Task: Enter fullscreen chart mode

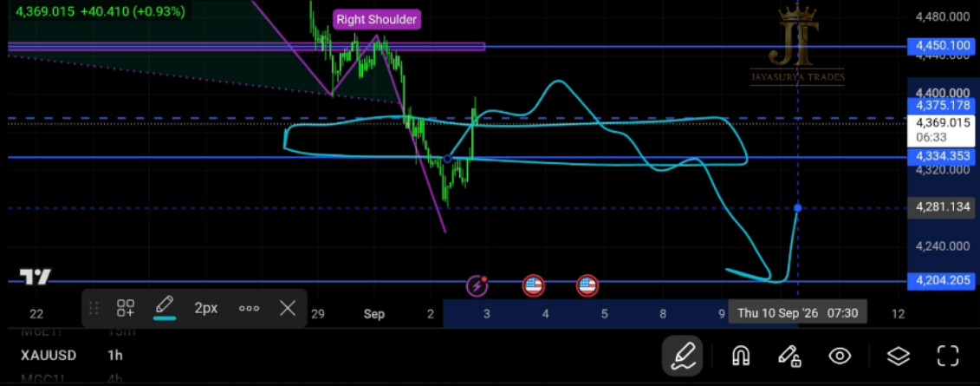Action: [x=948, y=356]
